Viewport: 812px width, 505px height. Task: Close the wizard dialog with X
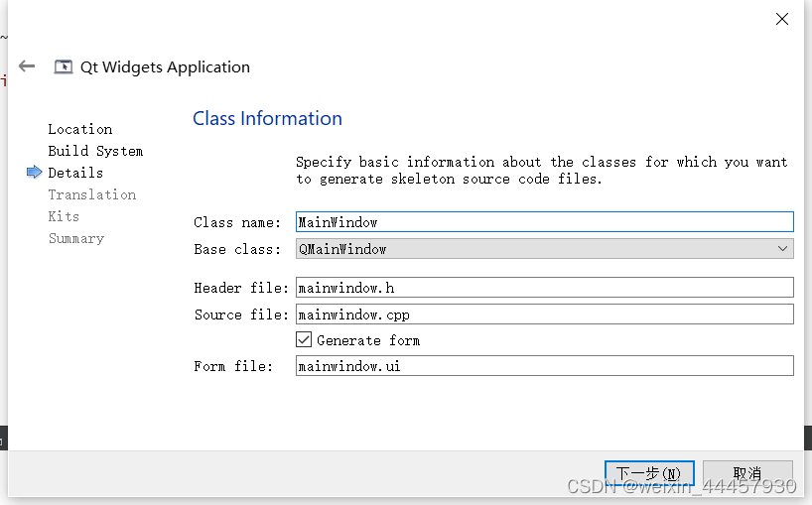pos(782,19)
